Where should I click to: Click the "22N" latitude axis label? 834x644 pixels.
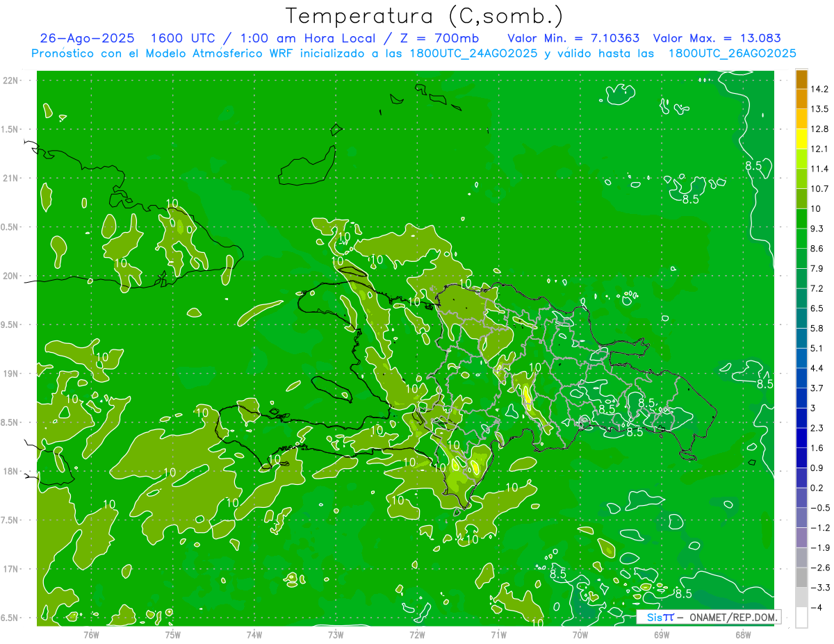coord(12,80)
